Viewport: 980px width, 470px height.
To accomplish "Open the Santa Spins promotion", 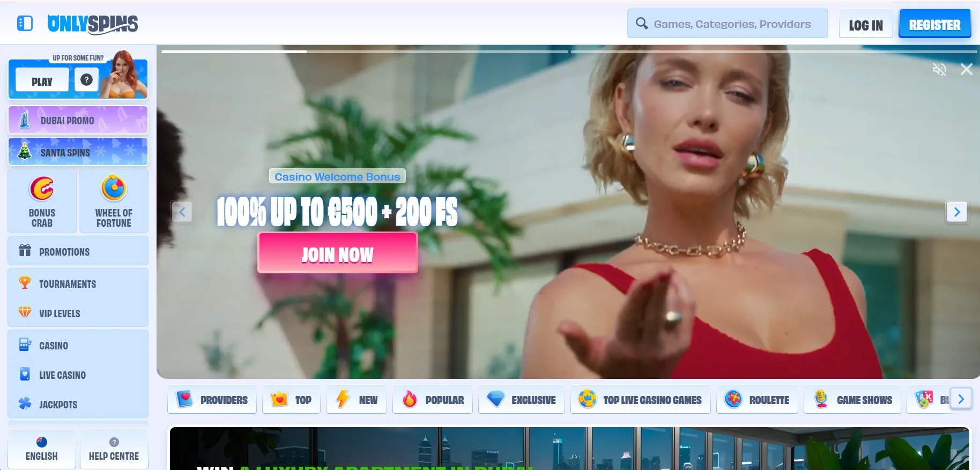I will click(x=78, y=152).
